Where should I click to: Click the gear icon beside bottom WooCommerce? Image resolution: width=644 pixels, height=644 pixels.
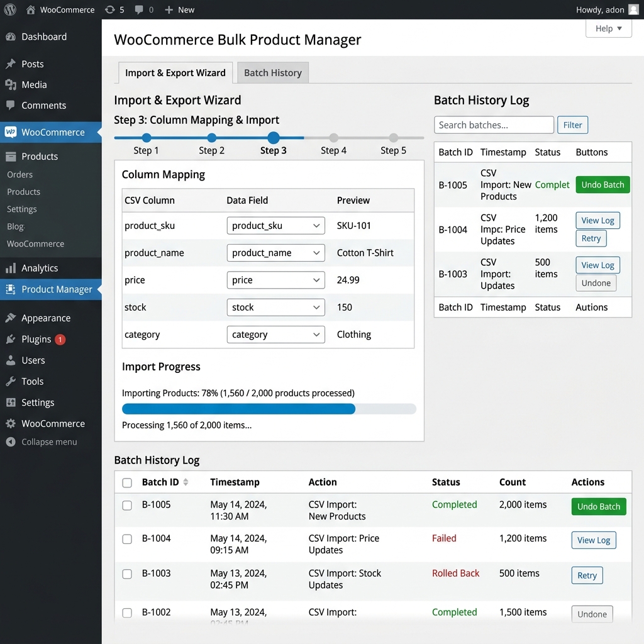point(11,423)
